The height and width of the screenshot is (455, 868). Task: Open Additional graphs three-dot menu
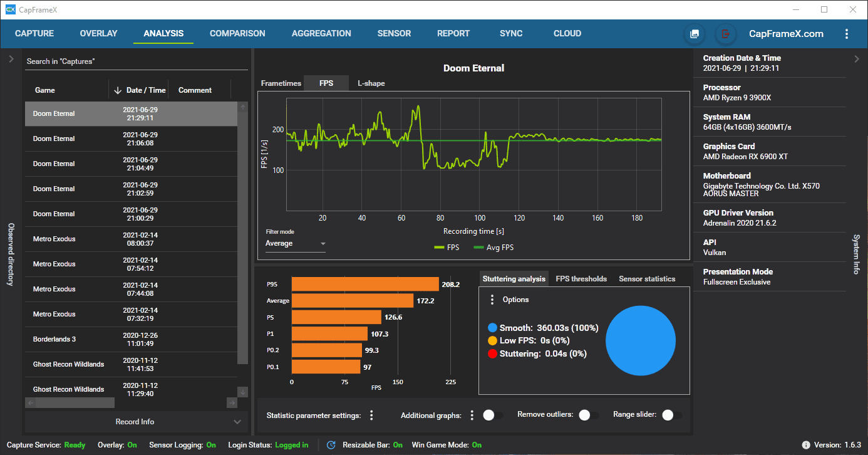[x=472, y=415]
